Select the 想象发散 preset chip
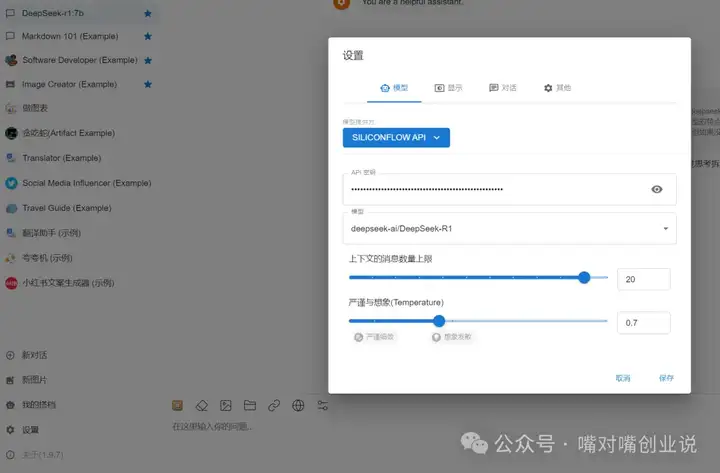 pos(452,337)
